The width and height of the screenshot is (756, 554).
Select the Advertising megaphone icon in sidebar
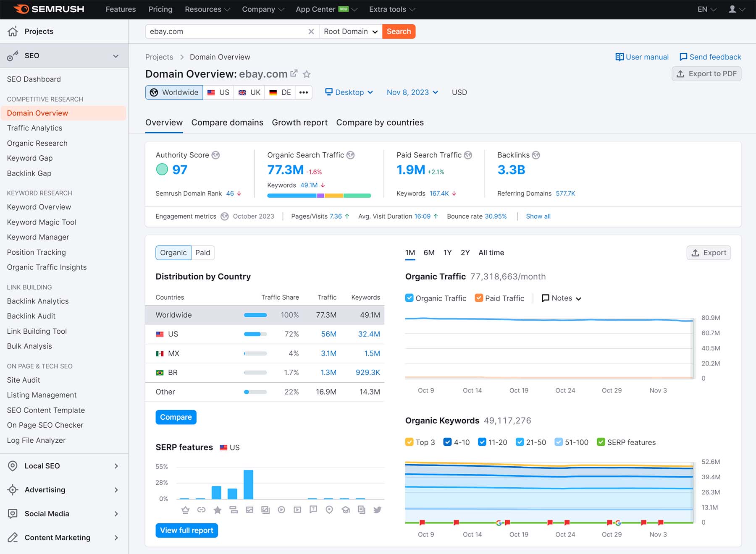point(13,490)
